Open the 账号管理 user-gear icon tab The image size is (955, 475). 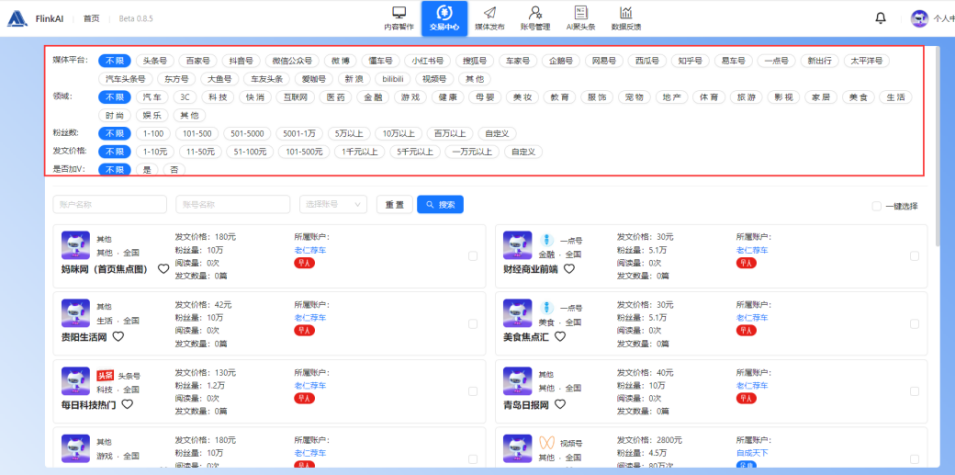pos(535,18)
